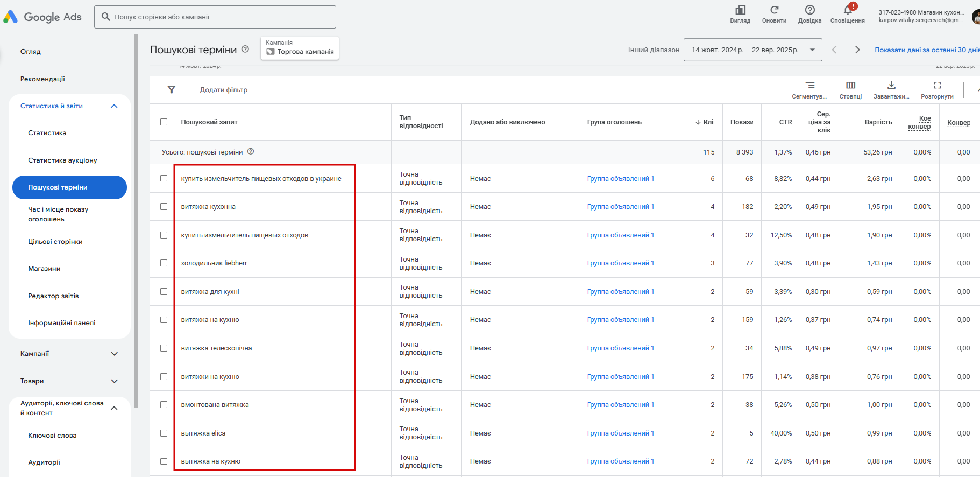Image resolution: width=980 pixels, height=477 pixels.
Task: Click the Завантажити download icon
Action: [891, 86]
